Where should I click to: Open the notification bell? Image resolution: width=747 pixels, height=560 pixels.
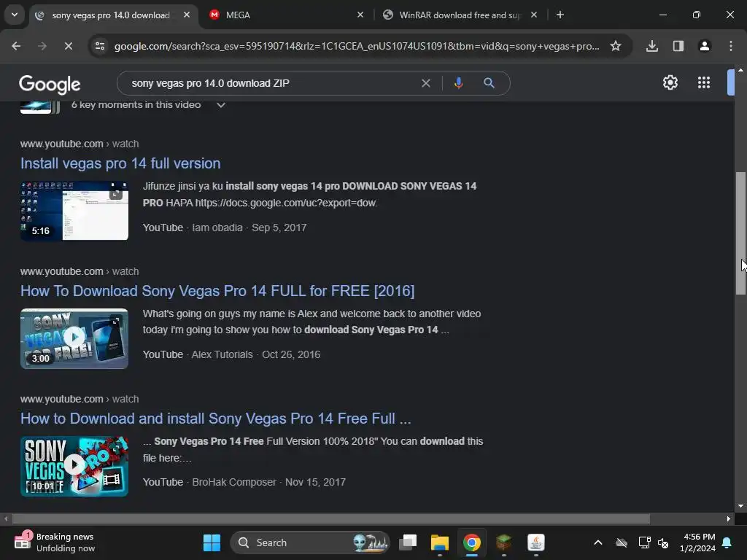pos(727,542)
